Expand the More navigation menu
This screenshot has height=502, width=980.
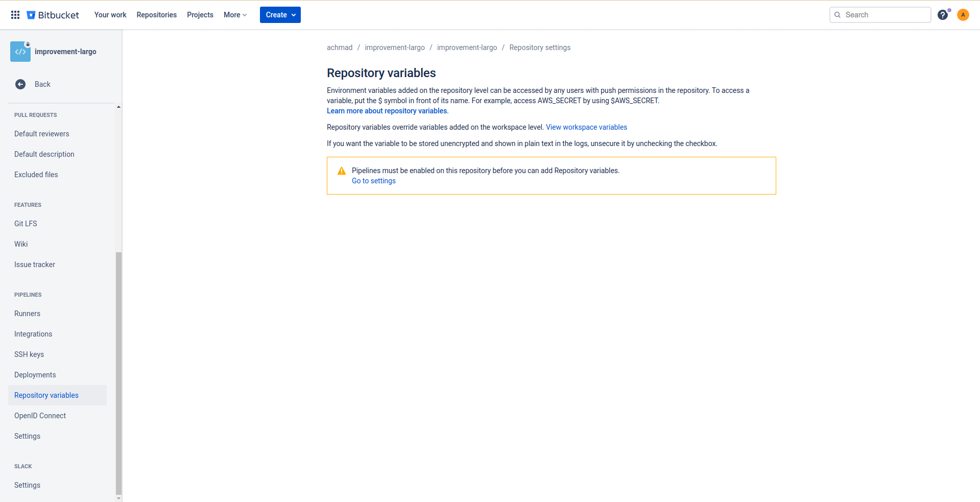pyautogui.click(x=234, y=15)
